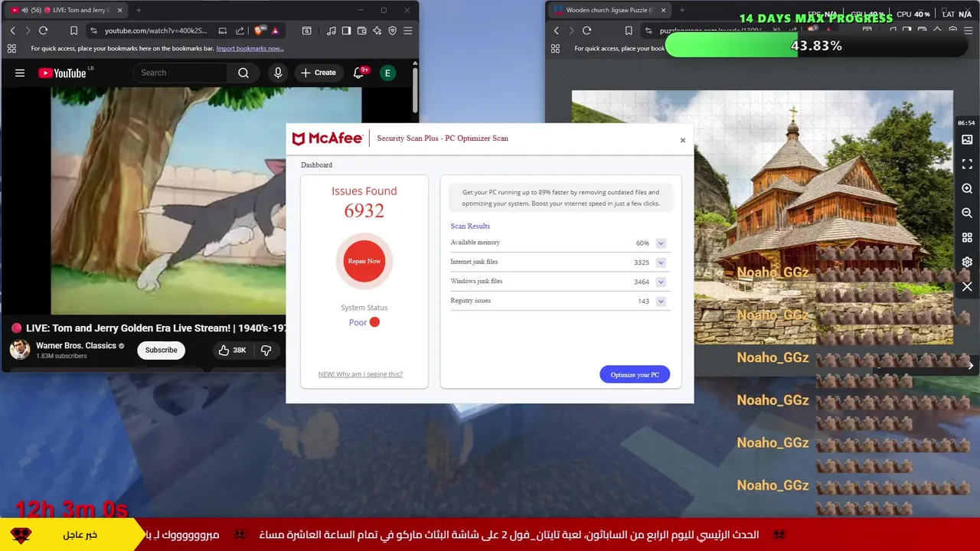This screenshot has height=551, width=980.
Task: Mute the Tom and Jerry tab audio icon
Action: click(25, 10)
